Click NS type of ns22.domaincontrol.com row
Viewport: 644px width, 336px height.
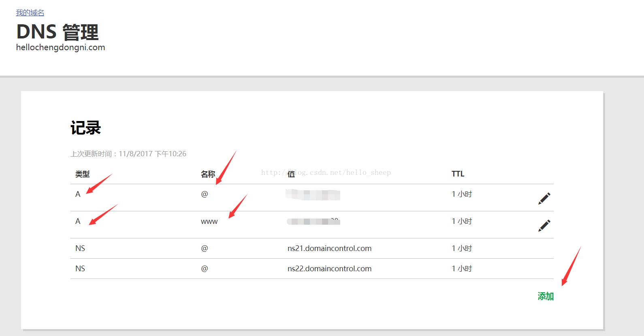80,268
